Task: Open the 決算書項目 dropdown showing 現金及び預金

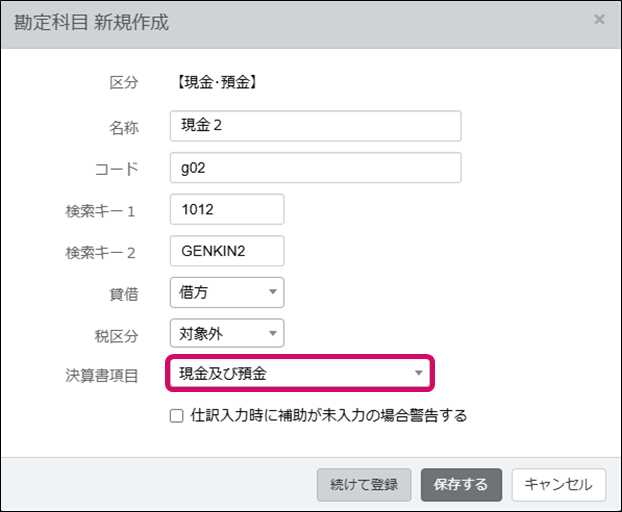Action: click(301, 374)
